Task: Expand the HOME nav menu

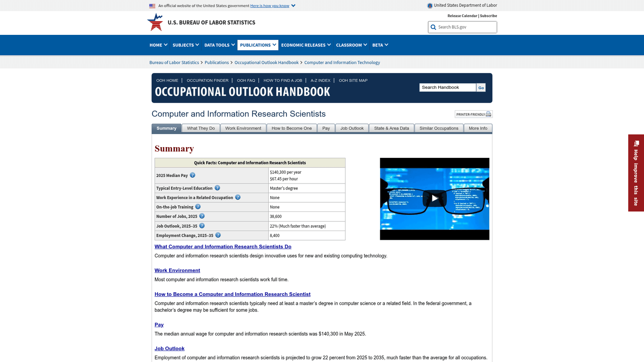Action: click(x=158, y=45)
